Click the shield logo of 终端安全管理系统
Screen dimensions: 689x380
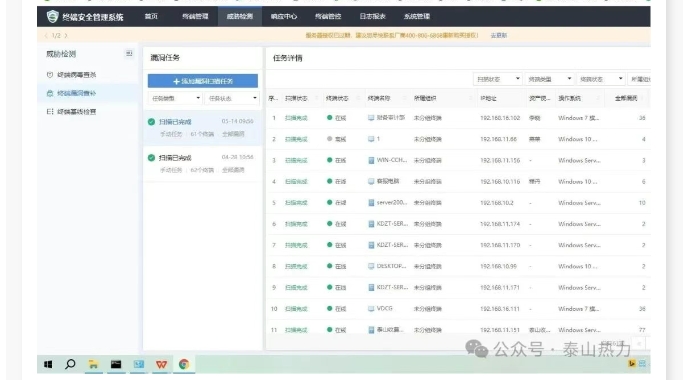[x=52, y=17]
